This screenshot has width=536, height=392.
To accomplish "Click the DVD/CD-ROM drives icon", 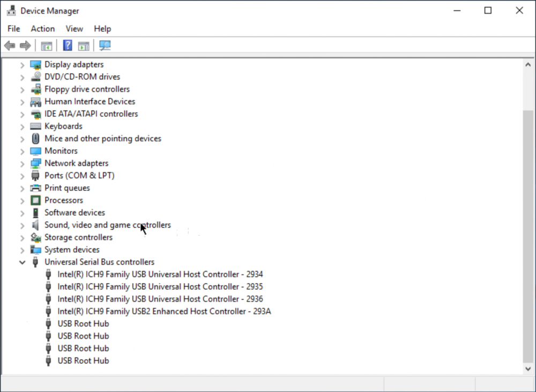I will click(35, 77).
